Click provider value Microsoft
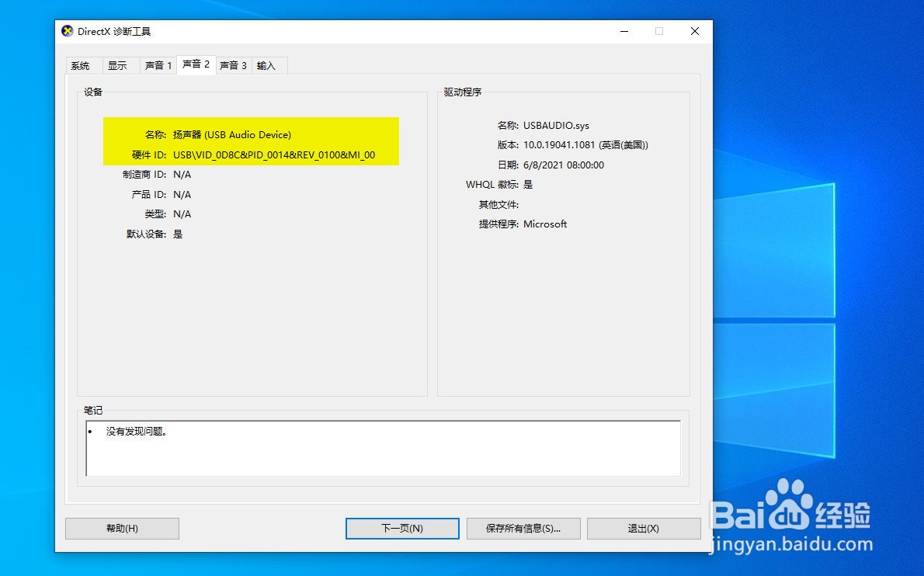This screenshot has height=576, width=924. (x=545, y=224)
